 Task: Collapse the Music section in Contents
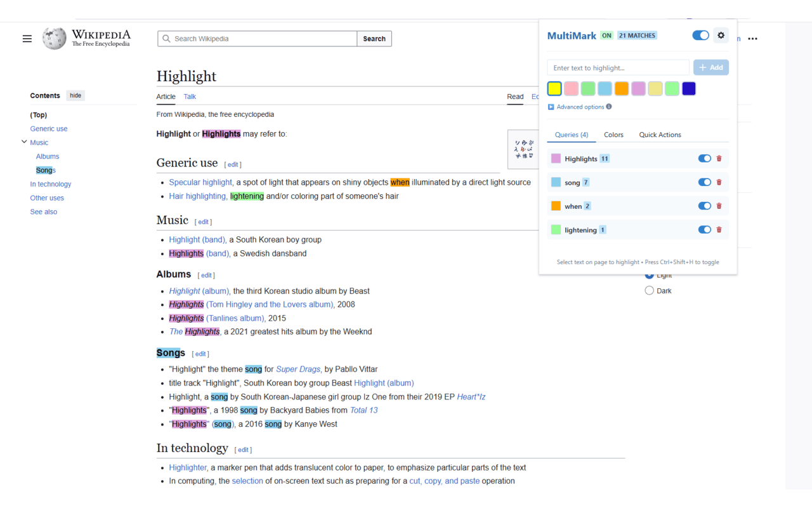pos(24,142)
